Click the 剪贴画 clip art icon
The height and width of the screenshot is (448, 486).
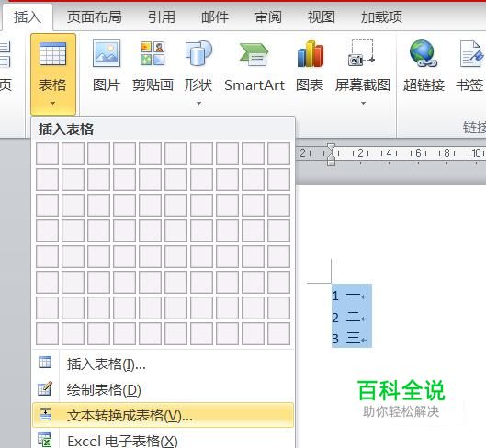(153, 53)
